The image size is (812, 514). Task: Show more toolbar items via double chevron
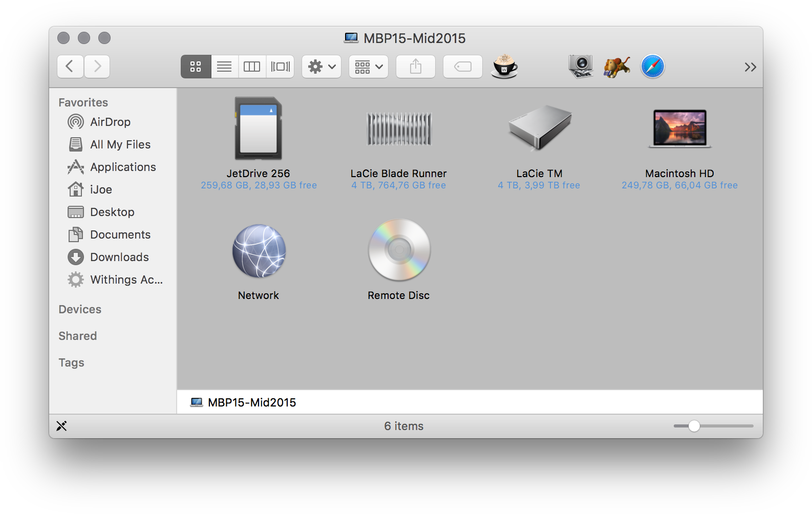(x=750, y=67)
